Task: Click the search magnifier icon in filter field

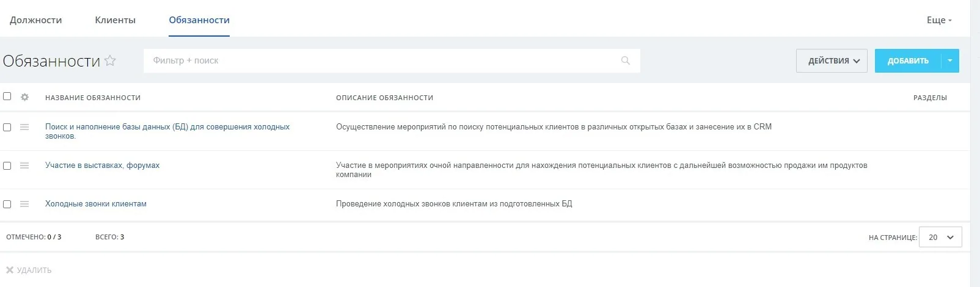Action: [x=625, y=60]
